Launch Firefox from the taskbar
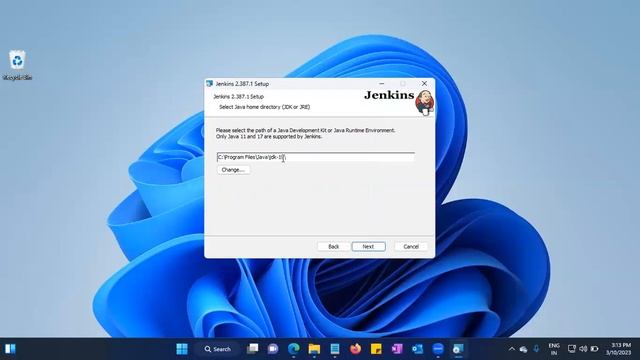The width and height of the screenshot is (640, 360). [x=356, y=349]
